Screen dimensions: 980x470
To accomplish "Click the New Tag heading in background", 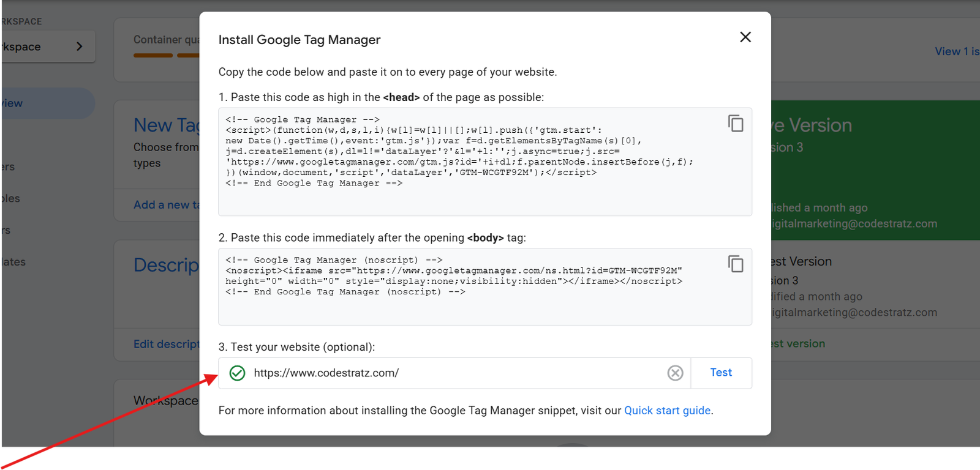I will click(167, 125).
